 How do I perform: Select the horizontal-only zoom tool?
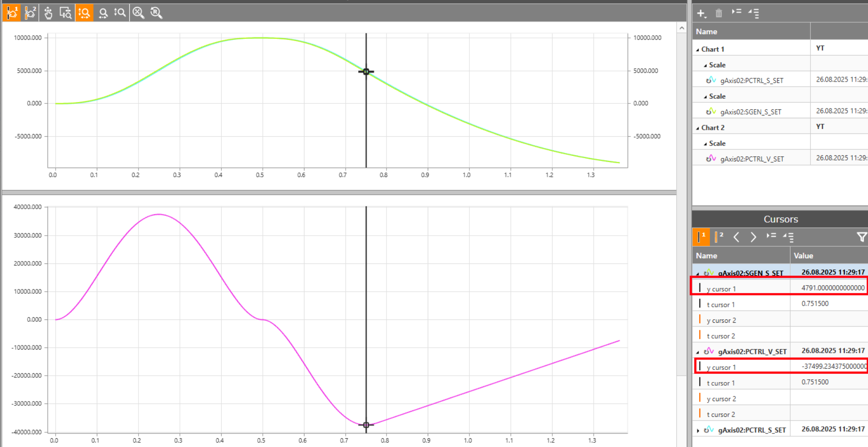click(x=103, y=13)
